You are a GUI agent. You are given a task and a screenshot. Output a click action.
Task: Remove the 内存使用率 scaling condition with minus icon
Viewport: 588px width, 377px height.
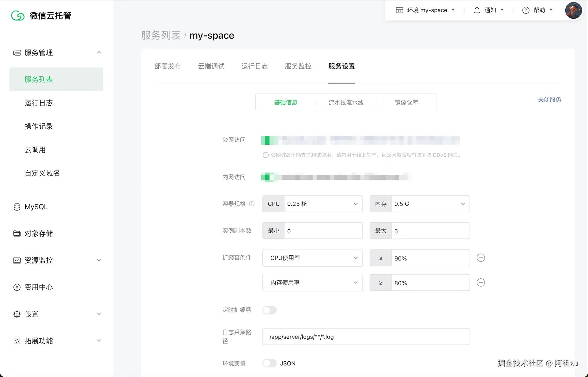tap(481, 282)
